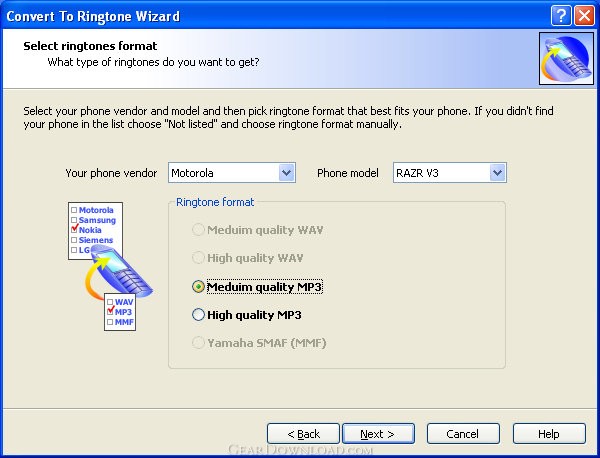Click the 'Convert To Ringtone Wizard' title
The height and width of the screenshot is (458, 600).
tap(93, 16)
